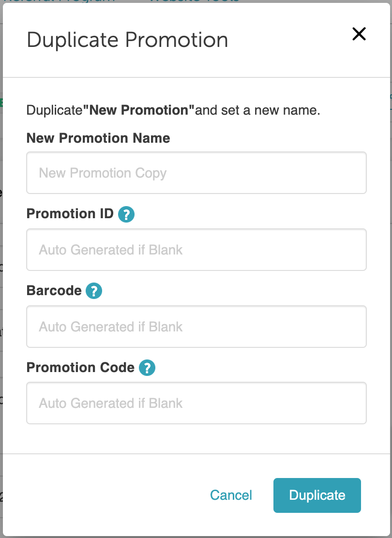Viewport: 392px width, 538px height.
Task: Click the "New Promotion Name" field label
Action: pos(98,138)
